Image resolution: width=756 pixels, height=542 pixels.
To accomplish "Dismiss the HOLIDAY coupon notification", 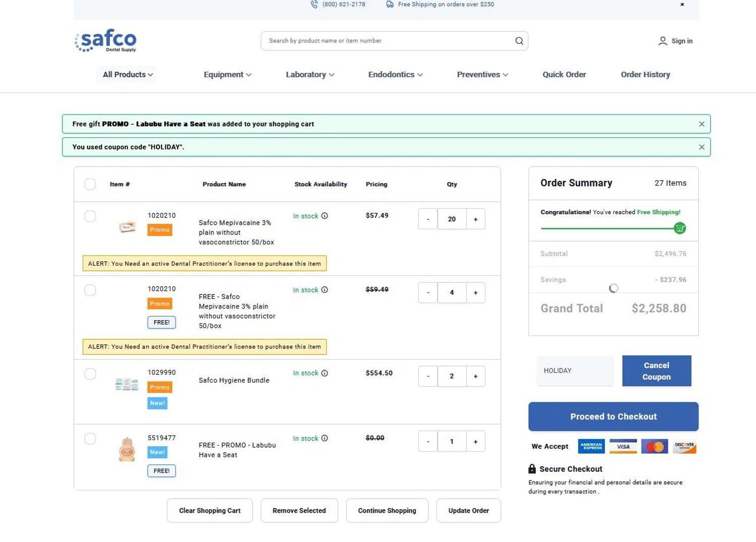I will coord(702,147).
